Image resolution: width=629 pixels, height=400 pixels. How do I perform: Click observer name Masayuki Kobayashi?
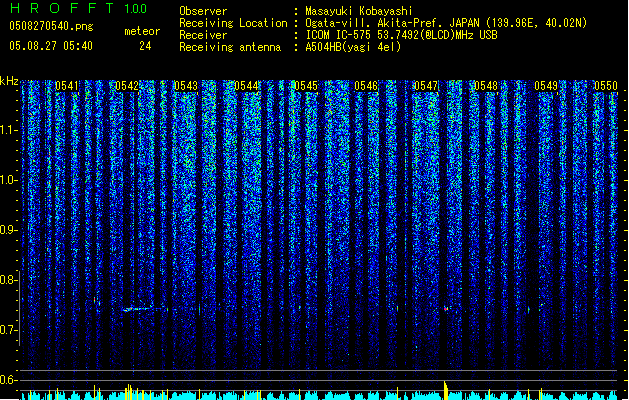point(359,11)
